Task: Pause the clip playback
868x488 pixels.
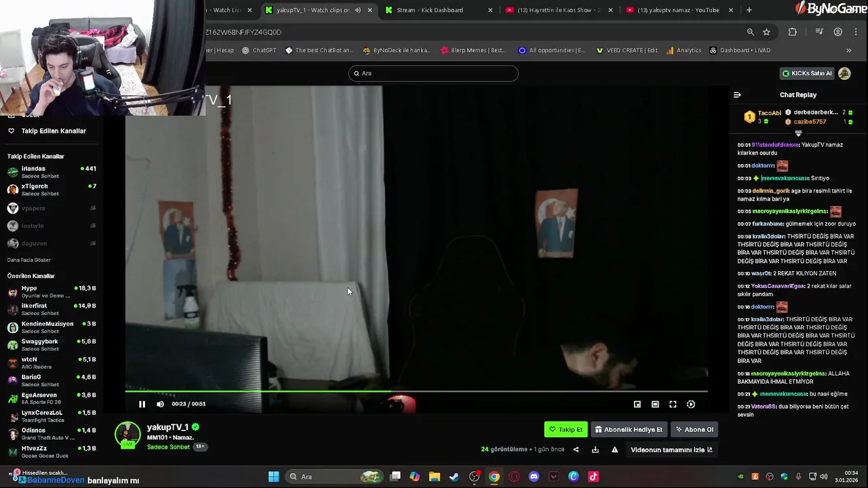Action: click(x=142, y=404)
